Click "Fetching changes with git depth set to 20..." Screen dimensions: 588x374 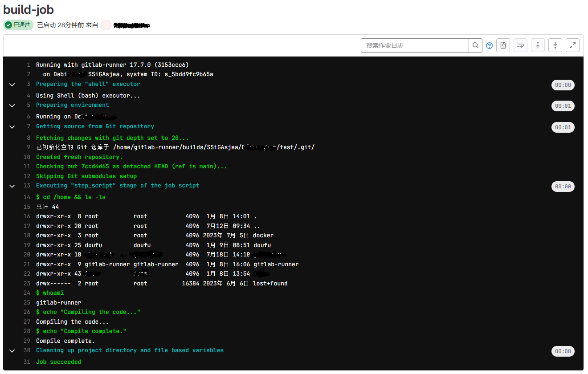[112, 138]
